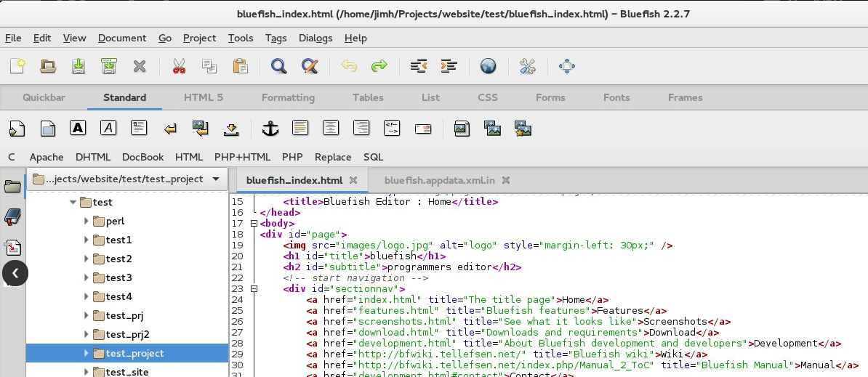The width and height of the screenshot is (868, 377).
Task: Insert Paragraph tag icon
Action: coord(139,129)
